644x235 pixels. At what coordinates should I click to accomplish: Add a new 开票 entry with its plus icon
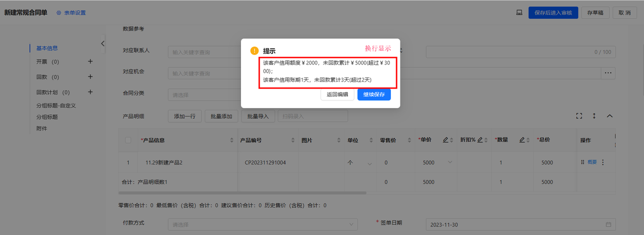[x=91, y=61]
